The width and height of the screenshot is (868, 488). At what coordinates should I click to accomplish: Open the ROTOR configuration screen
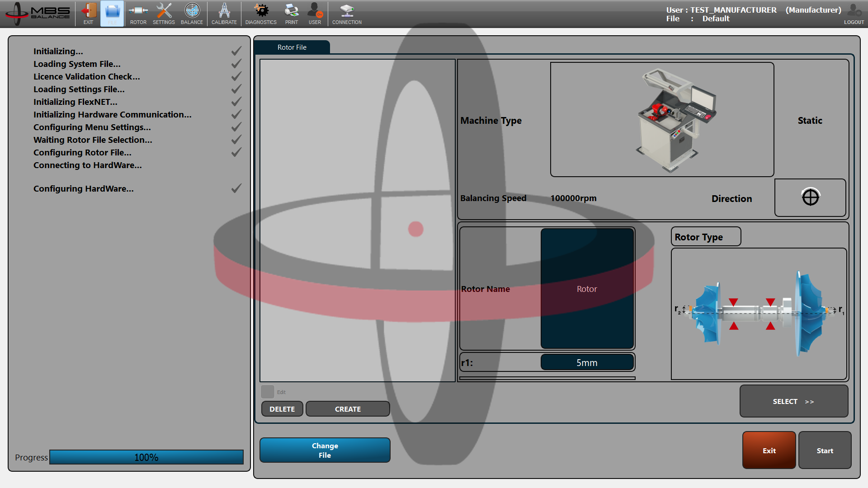(138, 14)
